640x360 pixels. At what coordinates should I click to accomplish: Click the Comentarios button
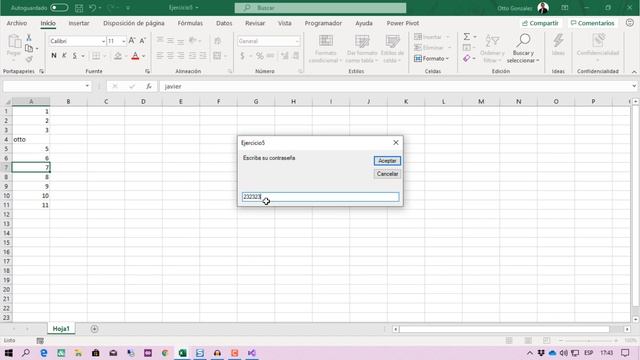[x=593, y=23]
